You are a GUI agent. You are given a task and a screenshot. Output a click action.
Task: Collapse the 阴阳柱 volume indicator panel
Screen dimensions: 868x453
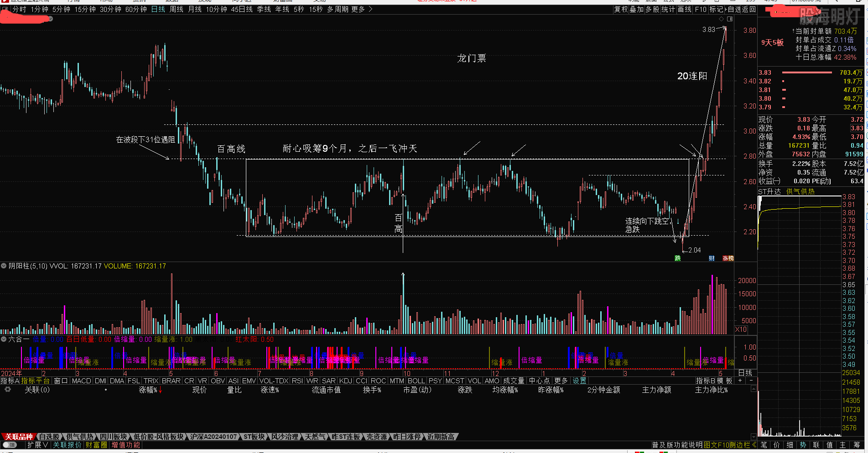(4, 266)
